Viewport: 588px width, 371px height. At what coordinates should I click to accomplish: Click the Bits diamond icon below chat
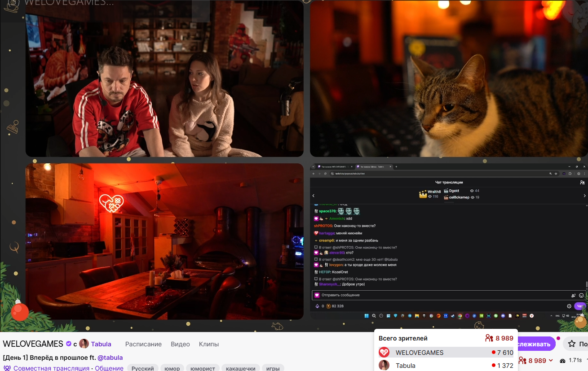(x=317, y=306)
